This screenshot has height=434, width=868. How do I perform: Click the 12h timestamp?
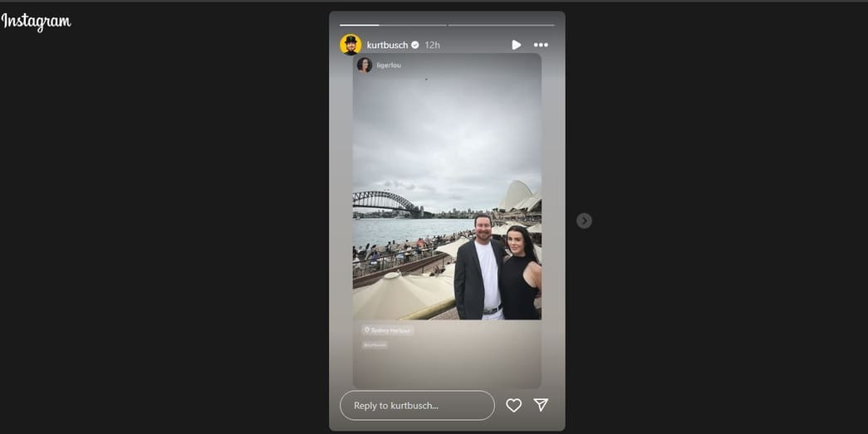pos(433,45)
